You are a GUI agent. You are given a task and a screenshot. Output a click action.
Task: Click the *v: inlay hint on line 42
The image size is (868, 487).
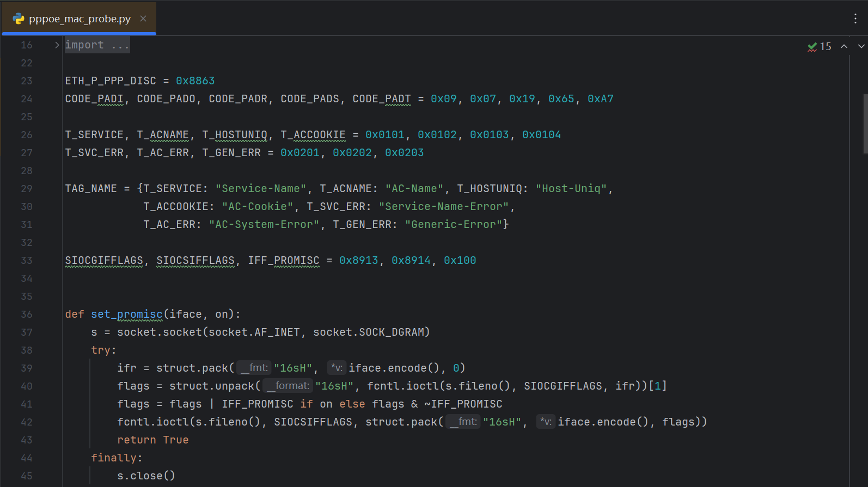[546, 422]
